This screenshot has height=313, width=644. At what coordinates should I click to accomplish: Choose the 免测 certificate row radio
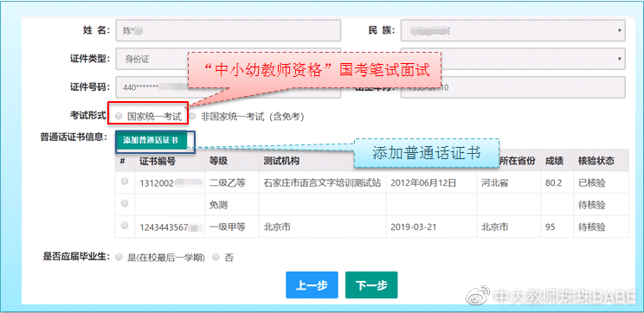(125, 203)
